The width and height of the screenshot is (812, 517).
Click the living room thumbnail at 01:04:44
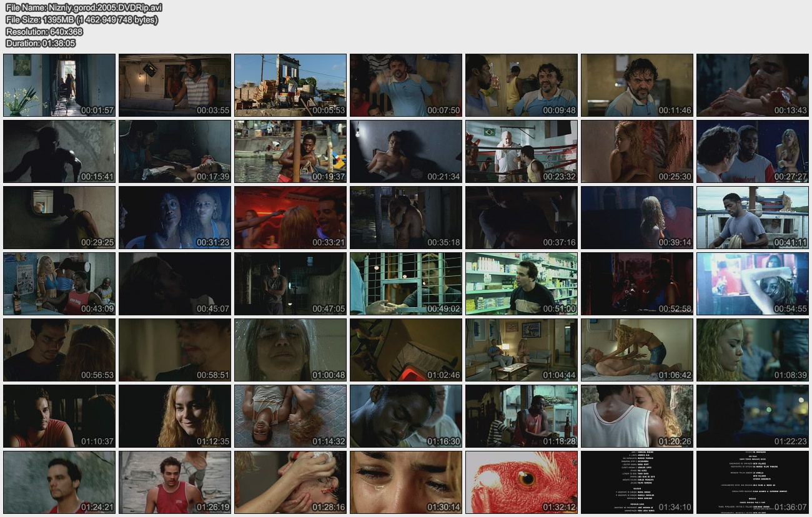click(x=522, y=350)
